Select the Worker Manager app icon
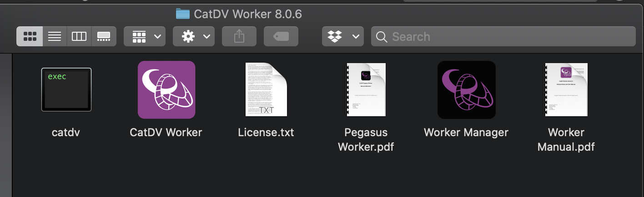Screen dimensions: 644x197 tap(466, 90)
